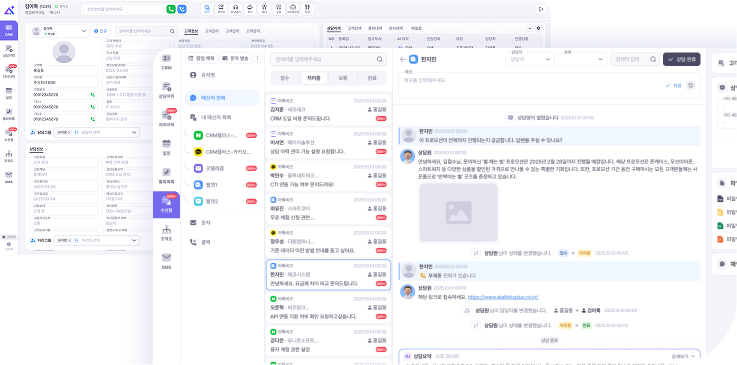Viewport: 737px width, 365px height.
Task: Open the memo history icon beside 저장
Action: coord(690,85)
